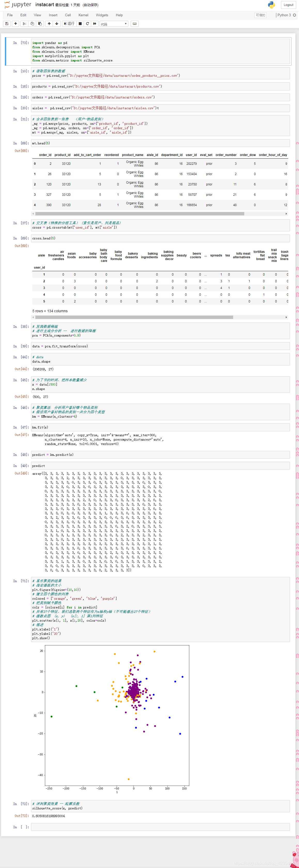
Task: Move selected cell up arrow
Action: coord(49,24)
